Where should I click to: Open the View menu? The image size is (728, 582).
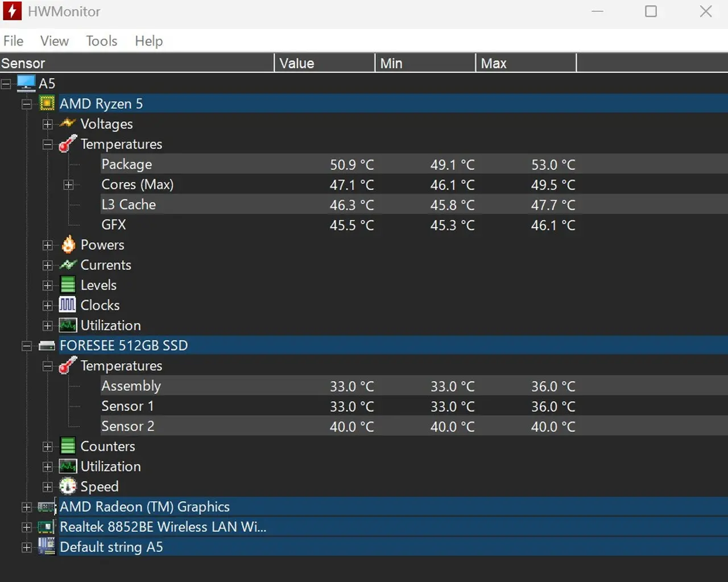(54, 41)
